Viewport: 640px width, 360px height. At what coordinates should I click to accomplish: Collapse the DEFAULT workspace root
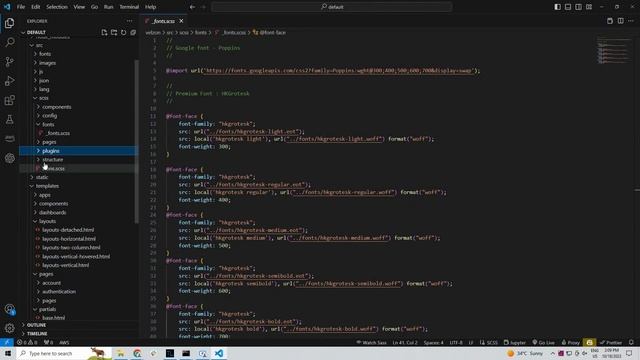[36, 32]
